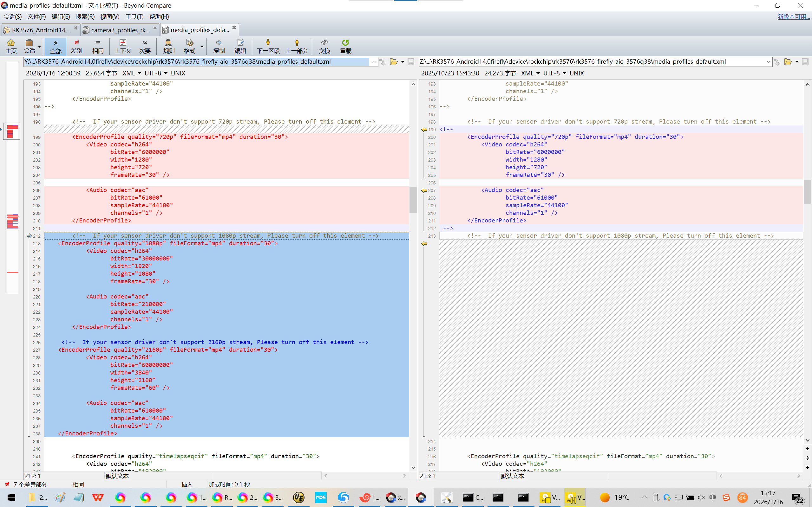Open the 搜索(R) menu
812x507 pixels.
(85, 16)
